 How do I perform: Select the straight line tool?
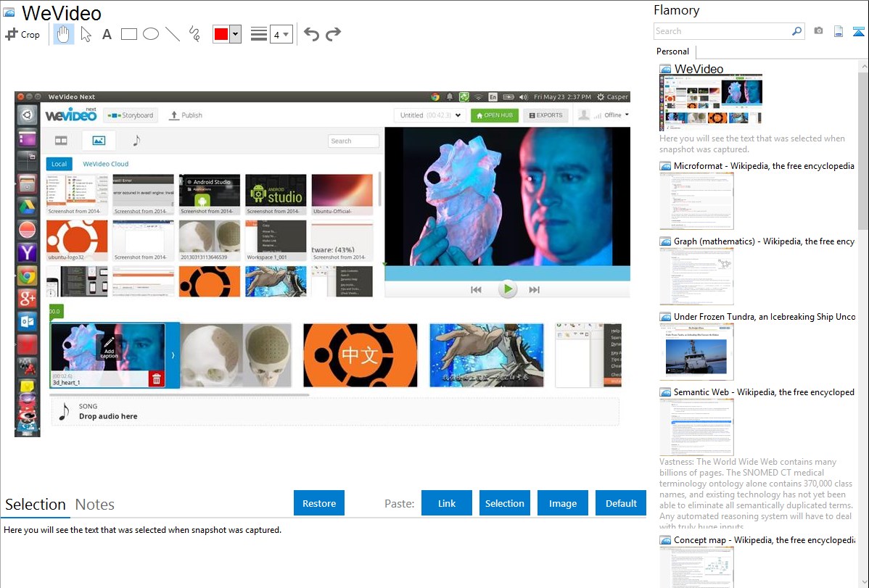tap(173, 34)
